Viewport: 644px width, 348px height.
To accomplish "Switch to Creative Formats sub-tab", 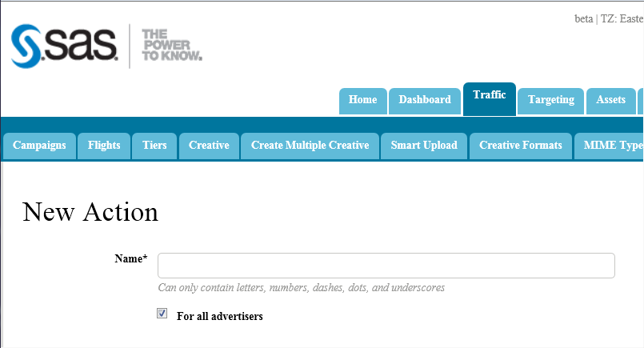I will 520,146.
